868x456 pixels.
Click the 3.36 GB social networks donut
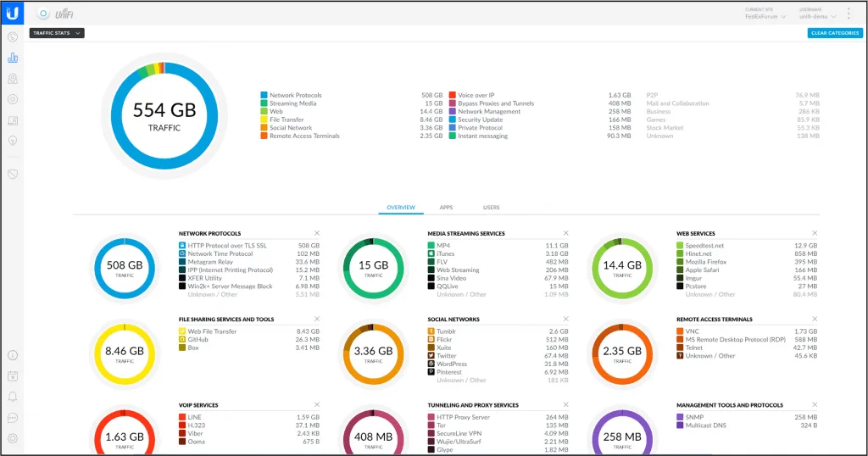pyautogui.click(x=374, y=354)
